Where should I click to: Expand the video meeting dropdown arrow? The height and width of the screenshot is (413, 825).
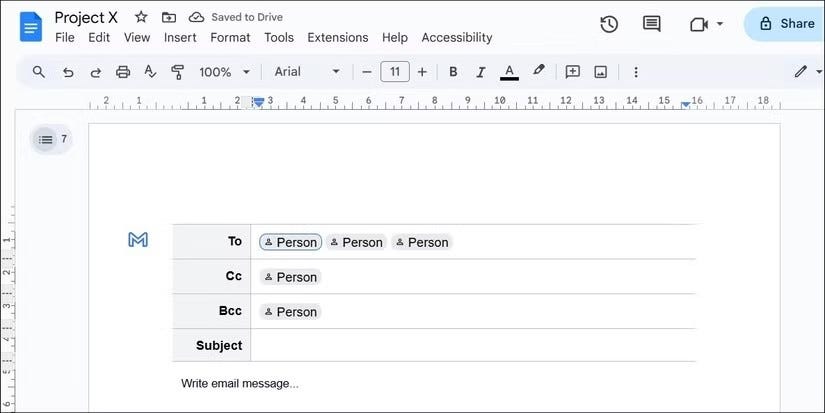(x=720, y=24)
